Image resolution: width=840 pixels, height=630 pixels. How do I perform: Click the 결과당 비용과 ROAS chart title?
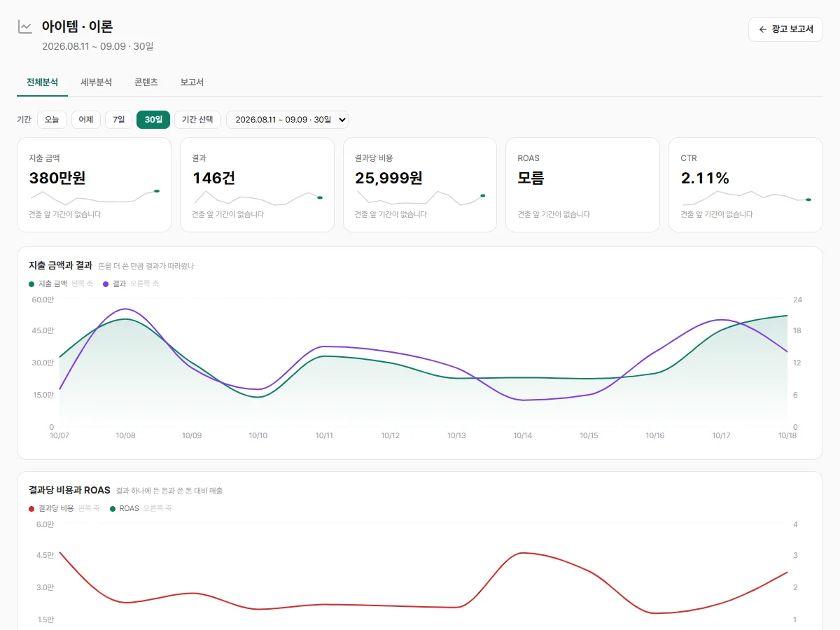tap(69, 490)
